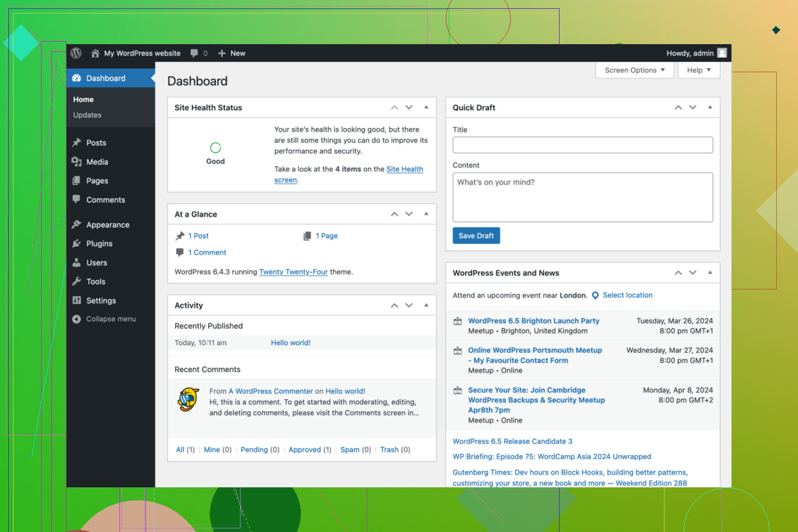The image size is (798, 532).
Task: Move WordPress Events and News panel down
Action: (x=693, y=273)
